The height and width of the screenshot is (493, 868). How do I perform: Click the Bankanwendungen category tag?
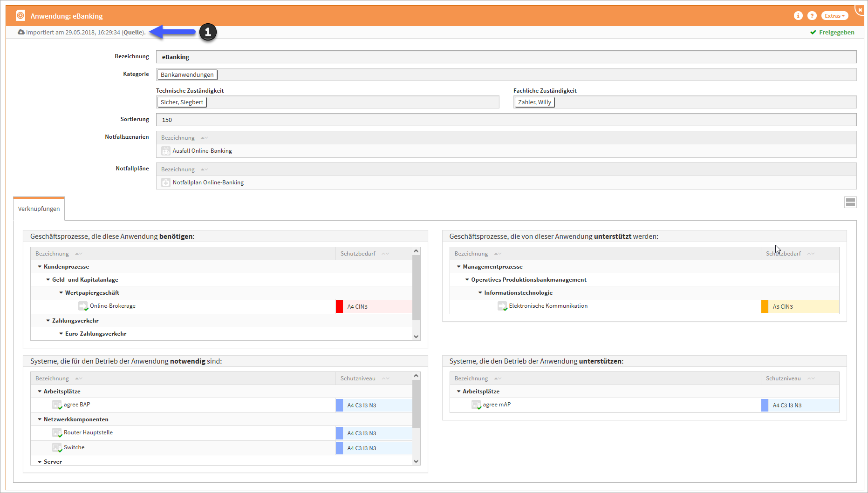[187, 74]
